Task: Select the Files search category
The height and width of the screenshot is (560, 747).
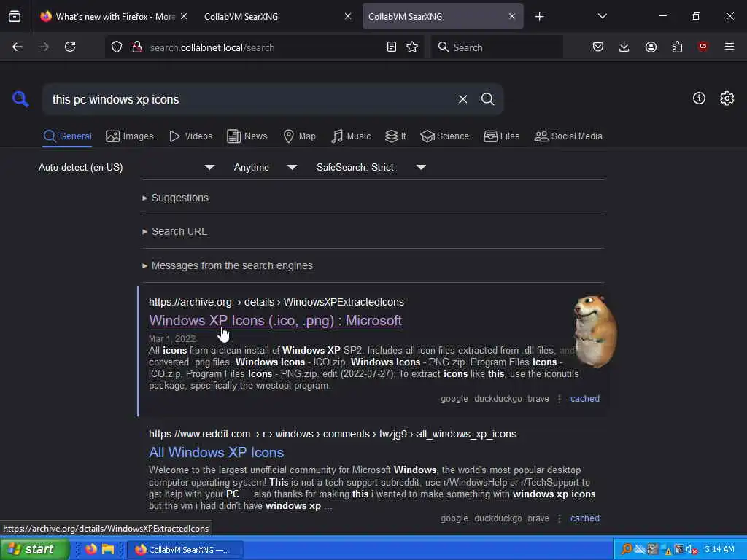Action: 501,136
